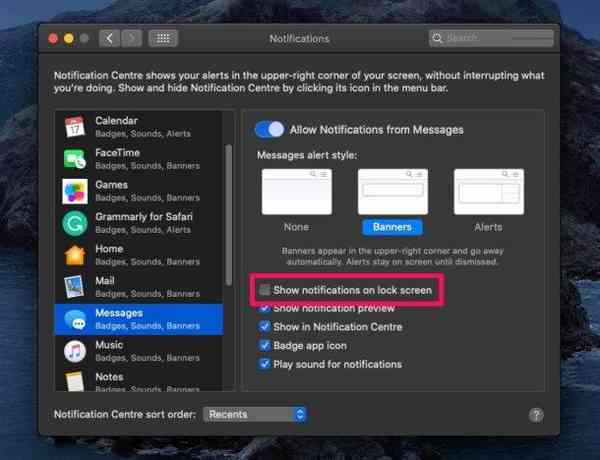Toggle Allow Notifications from Messages switch

[x=269, y=129]
